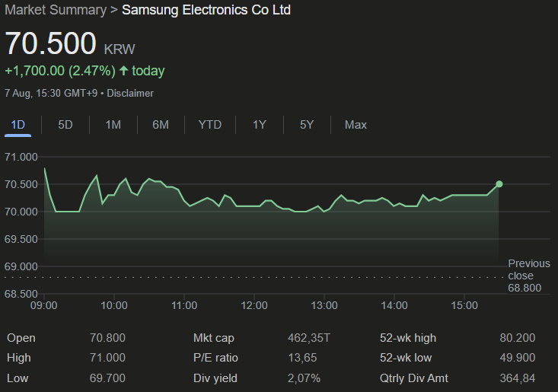This screenshot has height=392, width=558.
Task: Click the Qtrly Div Amt label
Action: (414, 378)
